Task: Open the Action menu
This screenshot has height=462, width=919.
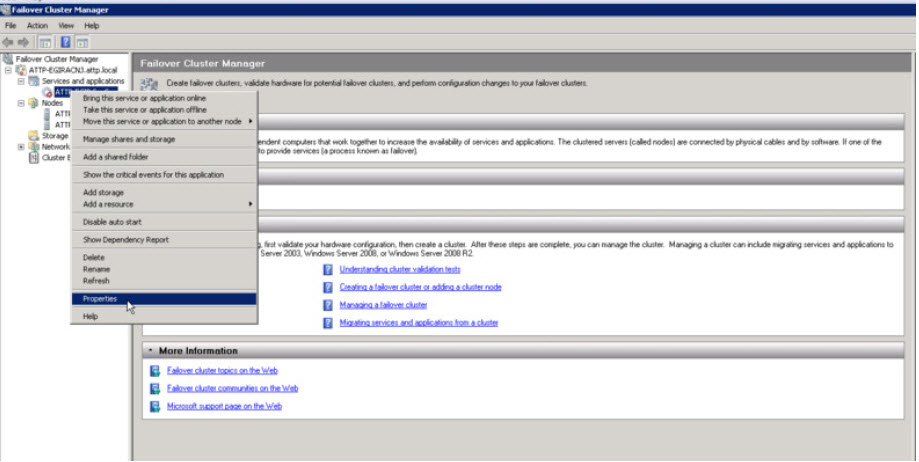Action: 37,26
